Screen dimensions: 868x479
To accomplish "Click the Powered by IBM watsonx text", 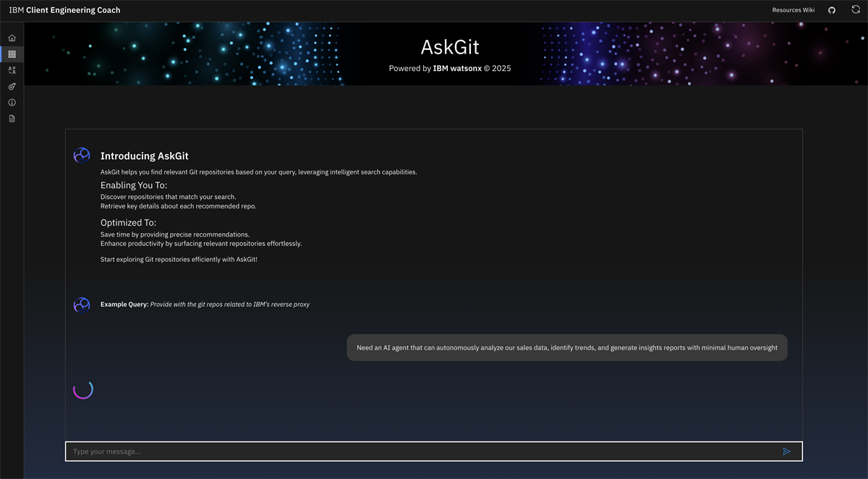I will [x=450, y=69].
